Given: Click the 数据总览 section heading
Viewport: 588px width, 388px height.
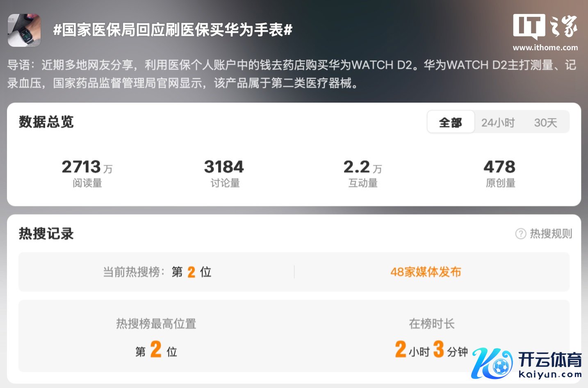Looking at the screenshot, I should pos(46,122).
